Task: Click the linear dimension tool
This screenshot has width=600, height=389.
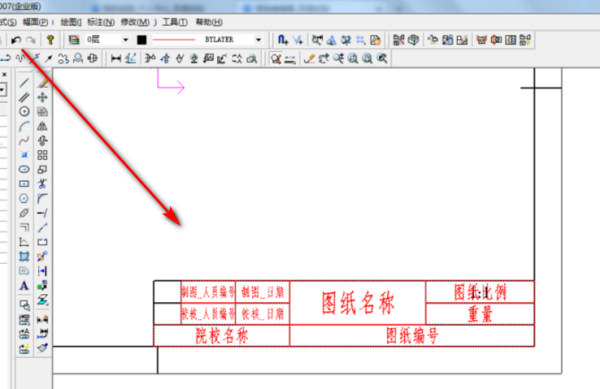Action: (x=116, y=59)
